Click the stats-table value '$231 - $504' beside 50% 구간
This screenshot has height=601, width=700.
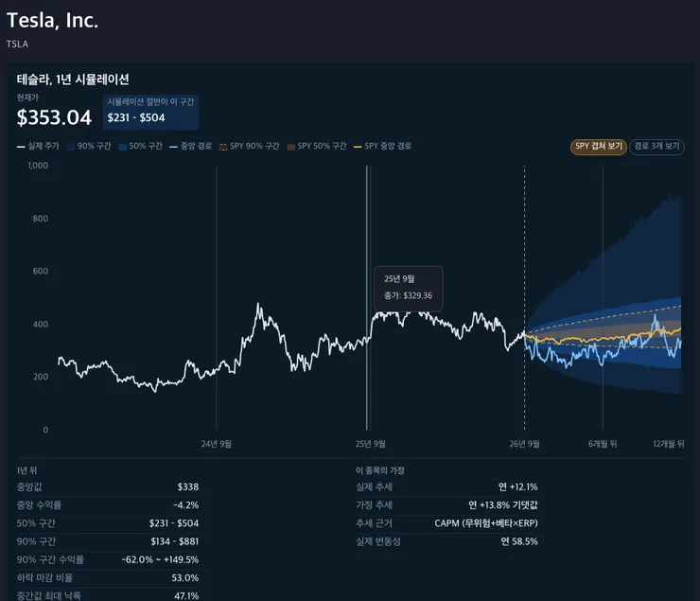(174, 522)
